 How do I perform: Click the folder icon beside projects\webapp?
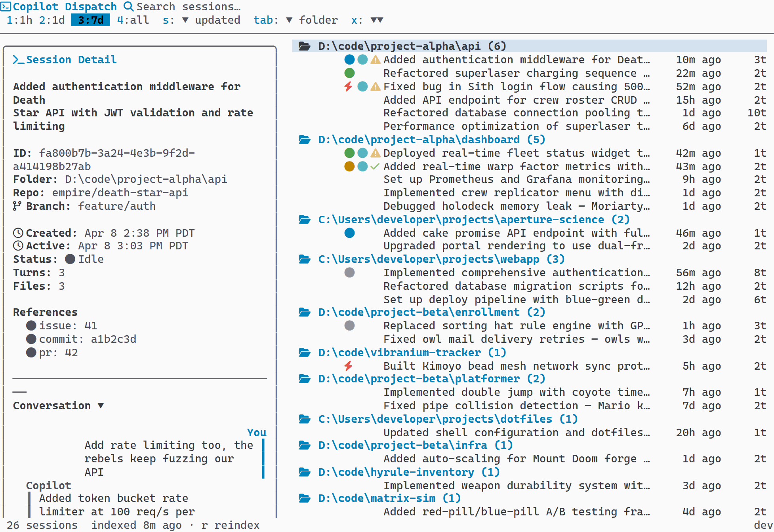pyautogui.click(x=305, y=259)
